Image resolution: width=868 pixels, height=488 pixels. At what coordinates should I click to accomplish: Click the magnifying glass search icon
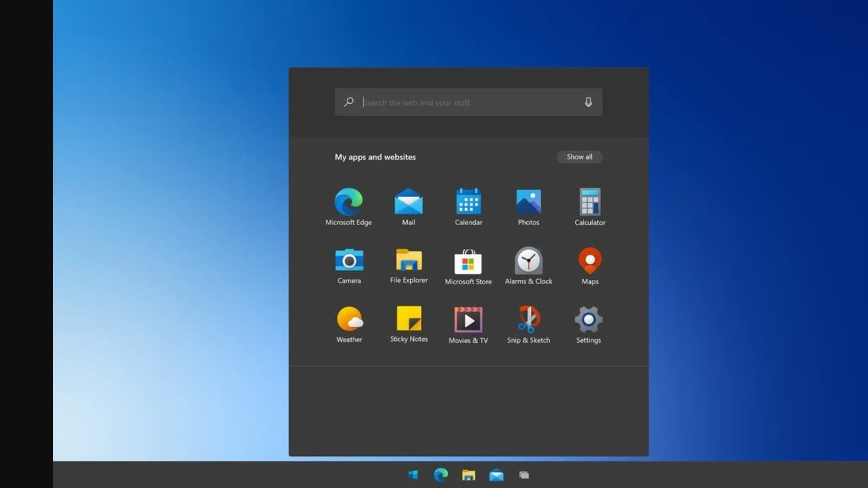click(x=349, y=102)
